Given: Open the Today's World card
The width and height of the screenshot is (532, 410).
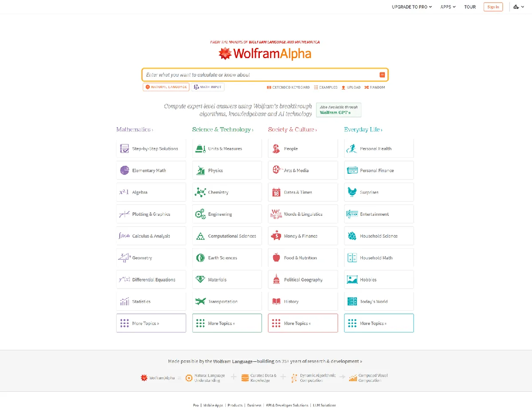Looking at the screenshot, I should click(x=379, y=301).
